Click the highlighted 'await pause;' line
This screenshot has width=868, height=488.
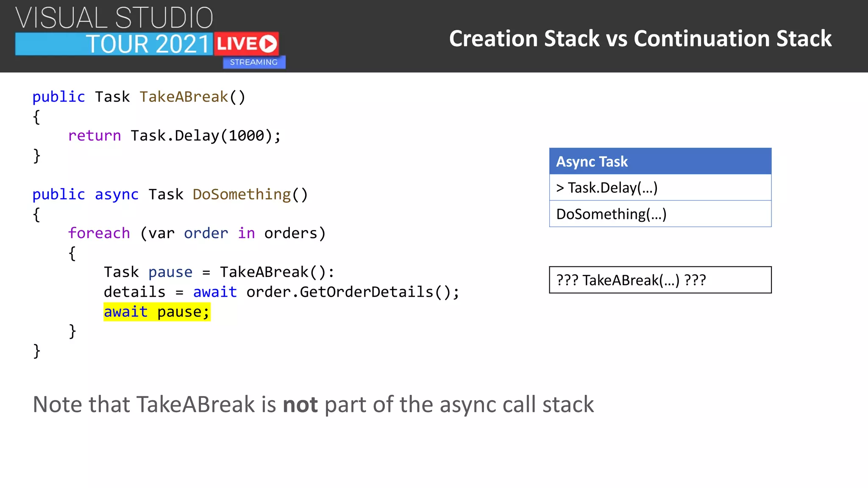point(157,312)
